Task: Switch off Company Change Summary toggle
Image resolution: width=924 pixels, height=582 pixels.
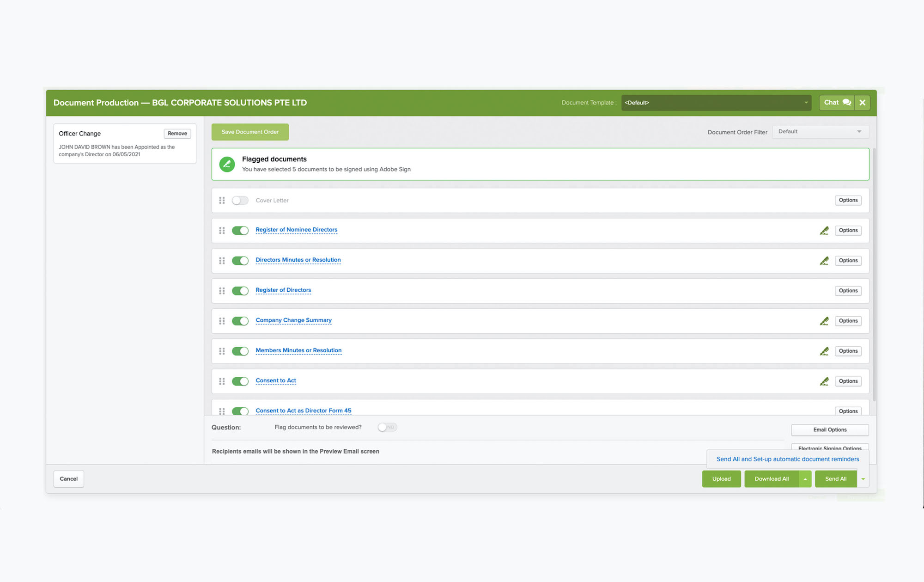Action: pyautogui.click(x=240, y=321)
